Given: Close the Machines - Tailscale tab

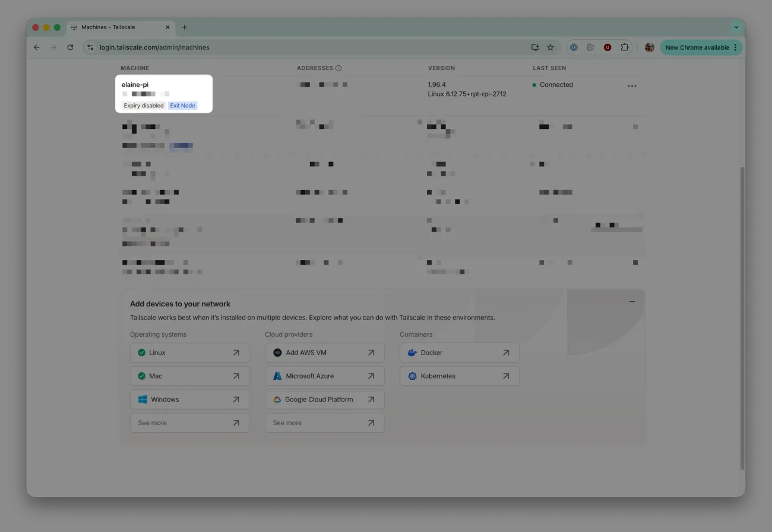Looking at the screenshot, I should pyautogui.click(x=167, y=27).
